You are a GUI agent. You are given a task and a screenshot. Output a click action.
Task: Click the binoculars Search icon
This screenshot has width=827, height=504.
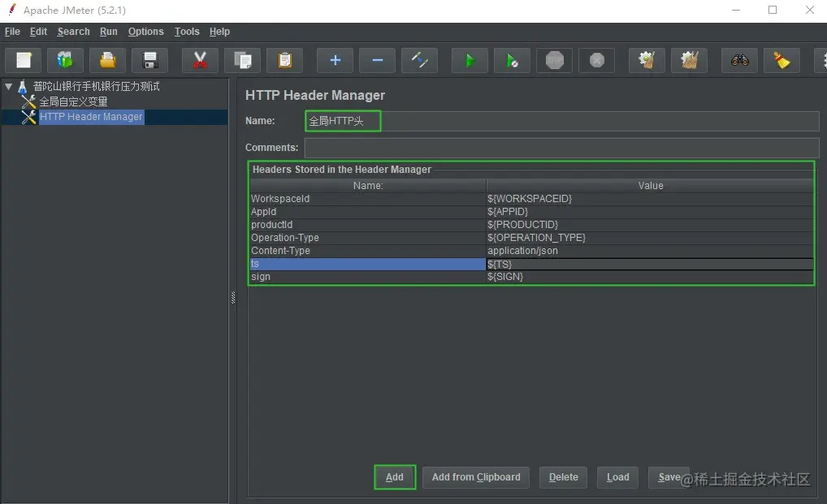click(x=739, y=61)
